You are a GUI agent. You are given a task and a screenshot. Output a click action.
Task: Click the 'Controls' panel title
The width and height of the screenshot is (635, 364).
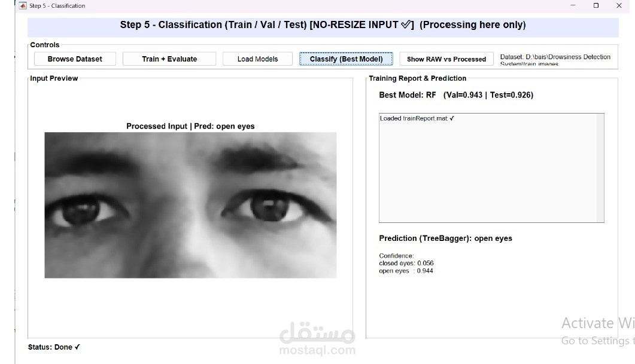pos(44,45)
